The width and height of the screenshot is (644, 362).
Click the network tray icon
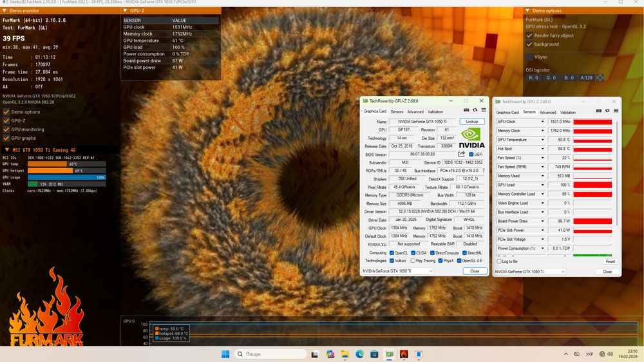coord(602,354)
